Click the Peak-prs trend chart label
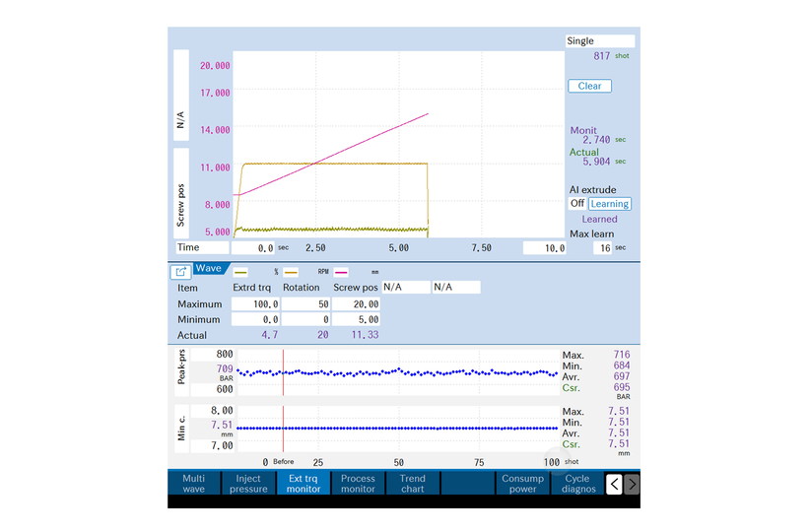810x532 pixels. click(181, 370)
